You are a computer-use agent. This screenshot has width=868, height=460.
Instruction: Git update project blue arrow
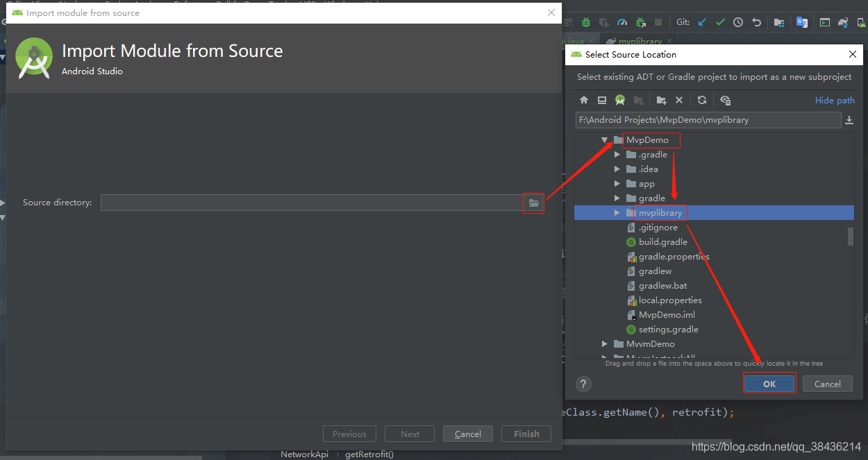[x=702, y=22]
